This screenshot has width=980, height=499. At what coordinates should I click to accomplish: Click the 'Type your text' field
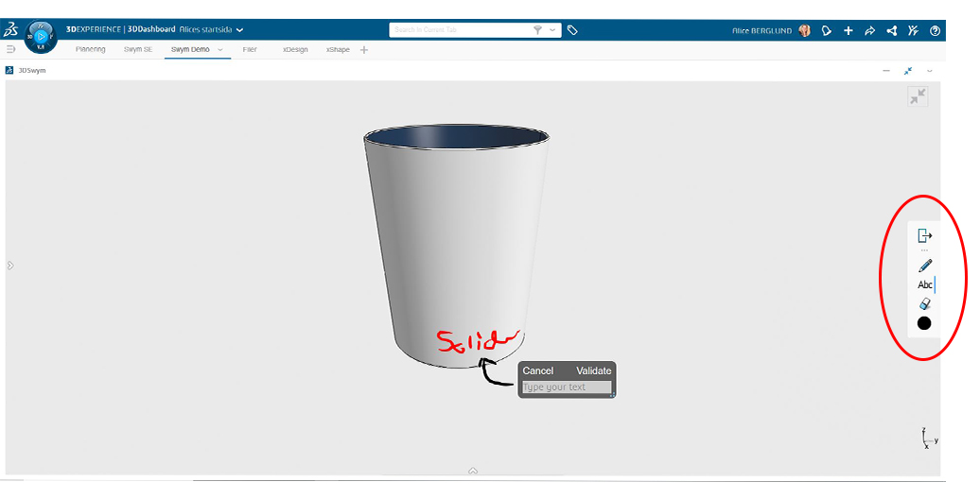click(x=566, y=387)
